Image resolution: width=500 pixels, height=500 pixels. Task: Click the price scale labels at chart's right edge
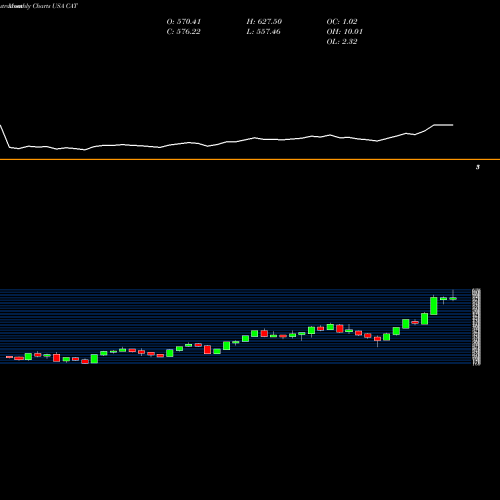(477, 327)
